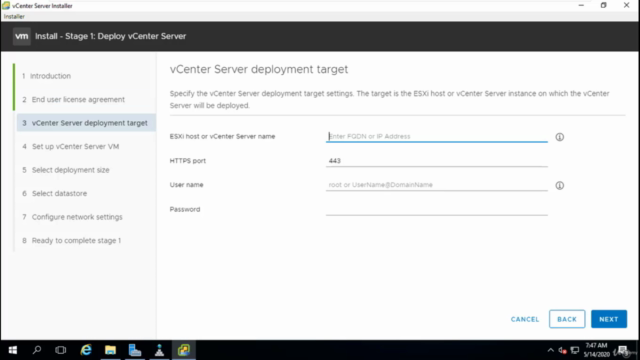
Task: Open Windows Start menu
Action: point(13,350)
